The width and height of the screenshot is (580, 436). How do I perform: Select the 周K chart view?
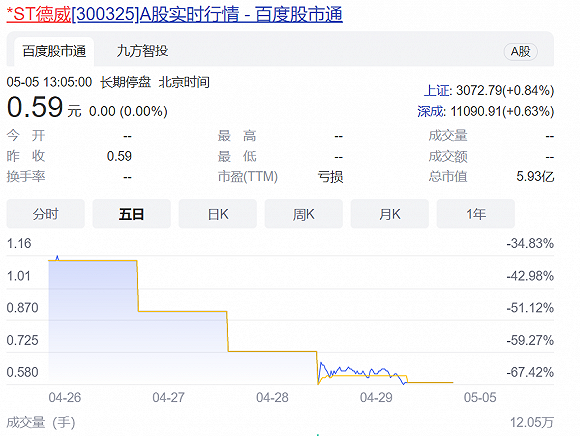click(x=303, y=214)
